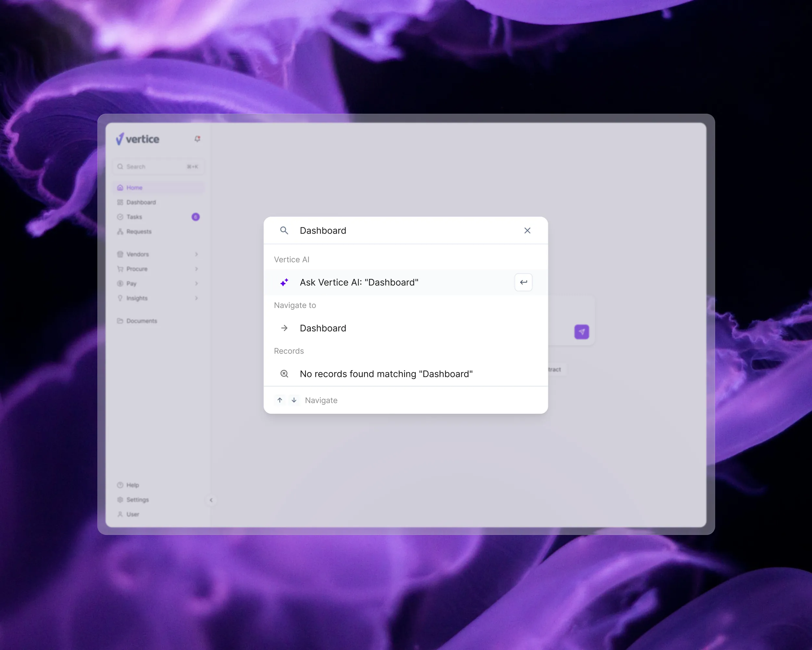The height and width of the screenshot is (650, 812).
Task: Click the Vertice logo
Action: (137, 139)
